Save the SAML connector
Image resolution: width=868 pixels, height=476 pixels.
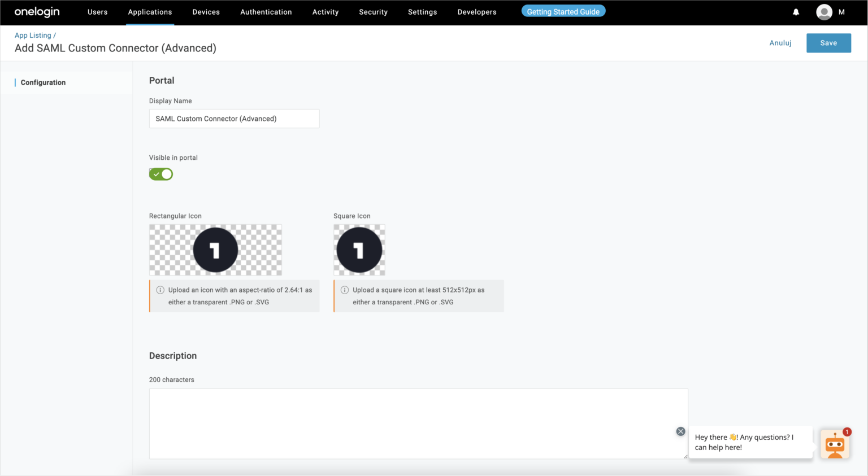coord(828,43)
